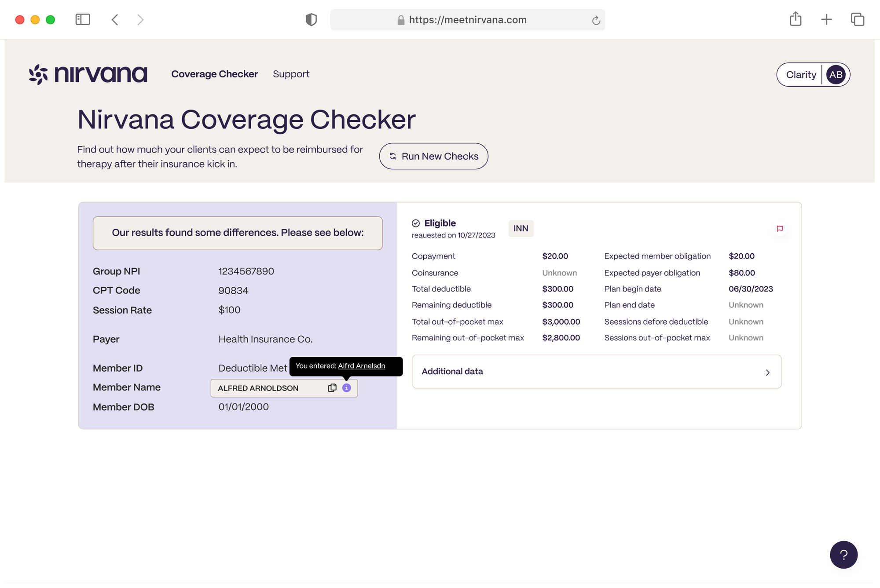
Task: Go back to the previous page
Action: [x=115, y=20]
